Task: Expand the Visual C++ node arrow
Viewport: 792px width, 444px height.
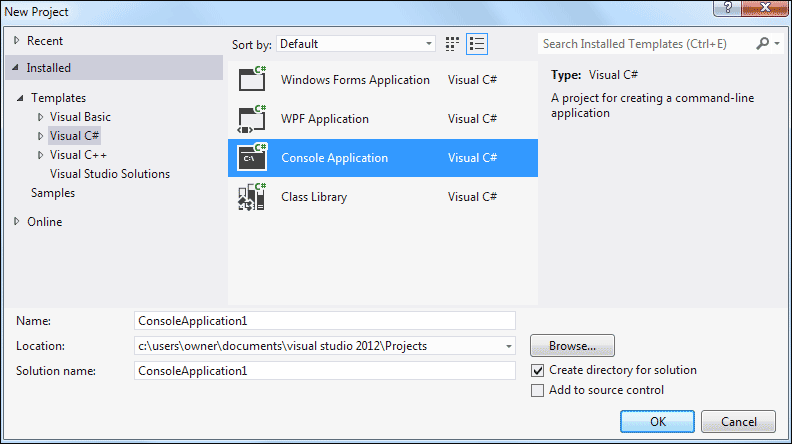Action: point(40,155)
